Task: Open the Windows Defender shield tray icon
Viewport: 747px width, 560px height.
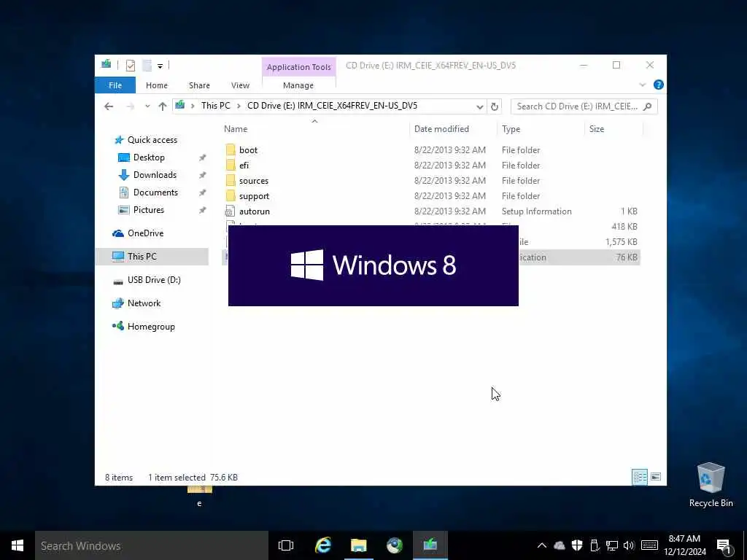Action: (577, 545)
